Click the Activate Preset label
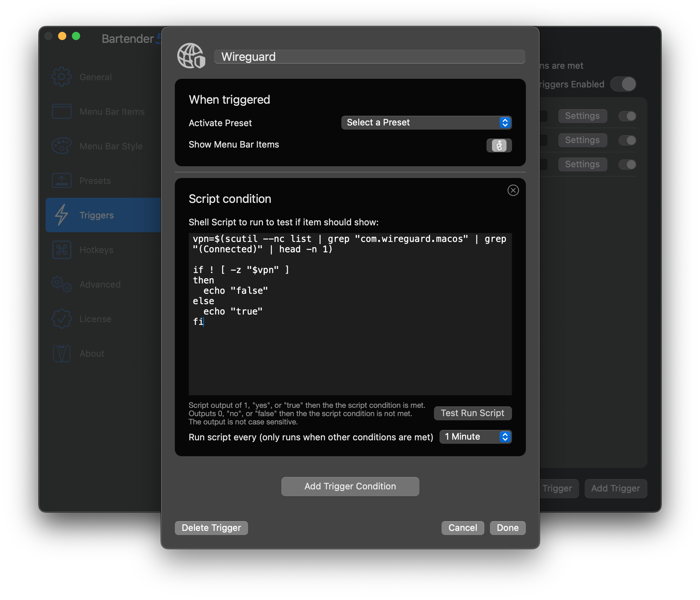 pyautogui.click(x=220, y=123)
